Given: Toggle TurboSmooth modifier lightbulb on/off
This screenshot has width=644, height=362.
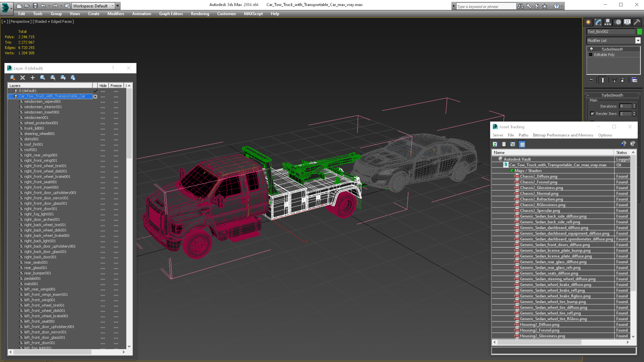Looking at the screenshot, I should 591,49.
